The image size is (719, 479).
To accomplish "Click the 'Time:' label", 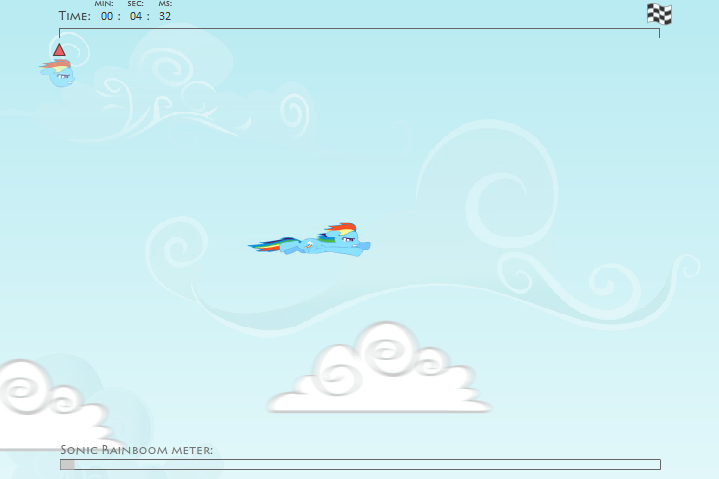I will (75, 16).
